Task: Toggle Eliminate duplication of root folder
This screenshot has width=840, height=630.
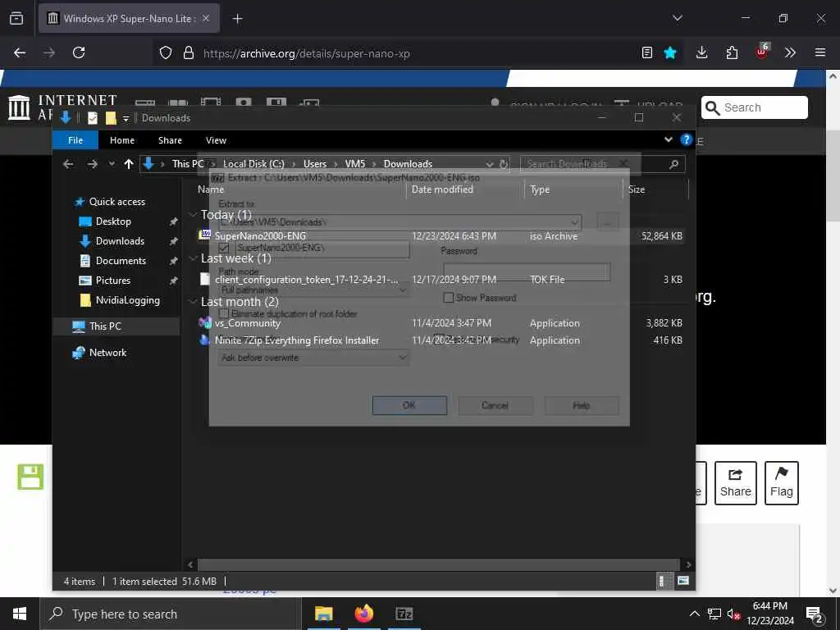Action: click(224, 313)
